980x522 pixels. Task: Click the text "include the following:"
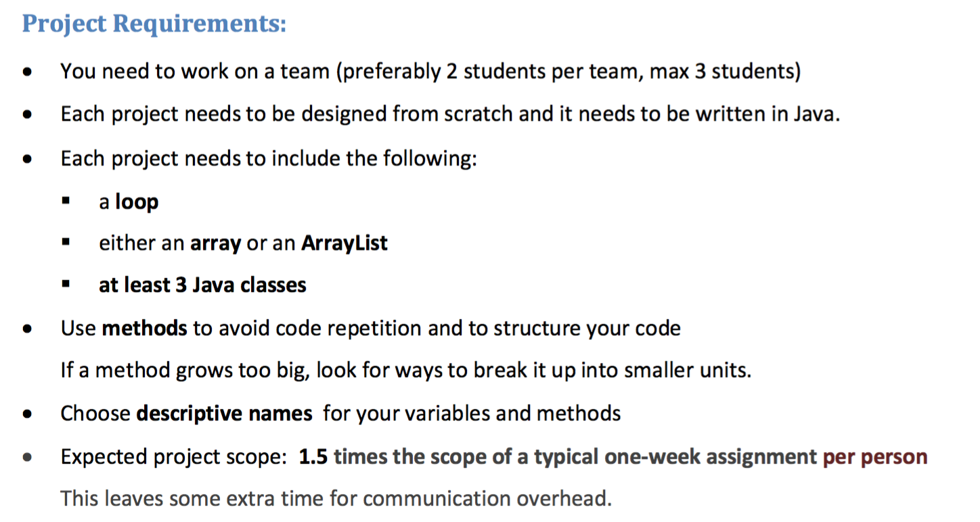(374, 158)
